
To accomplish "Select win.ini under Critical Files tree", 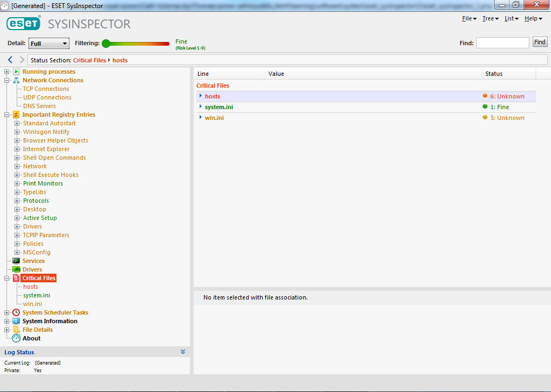I will 32,304.
